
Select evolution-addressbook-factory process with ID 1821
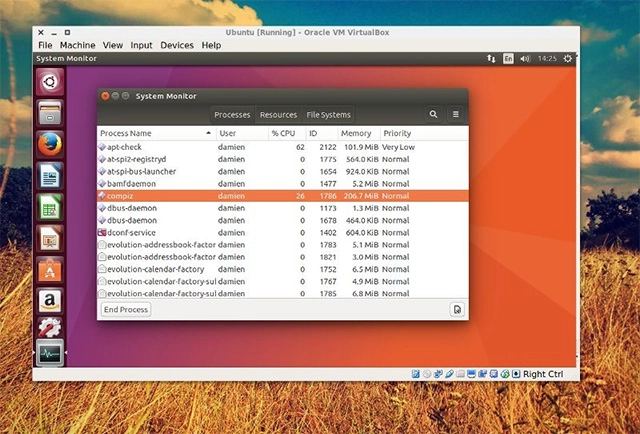click(283, 257)
